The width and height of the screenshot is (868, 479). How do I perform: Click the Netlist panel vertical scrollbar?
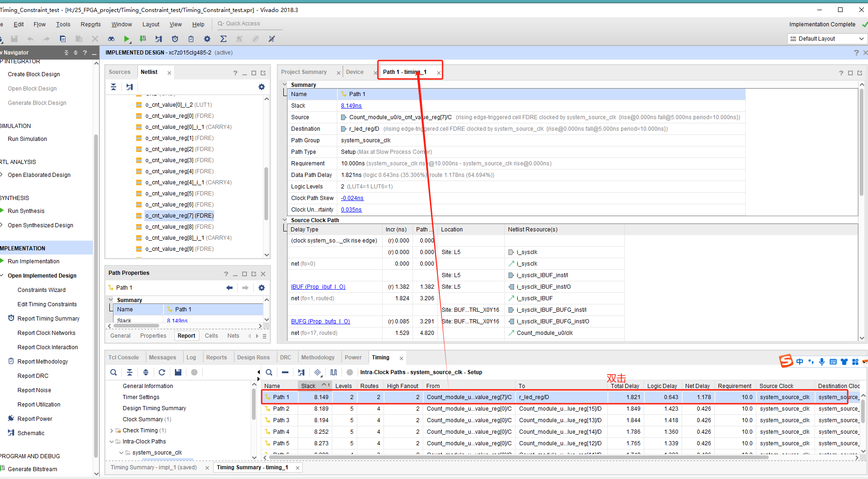(266, 193)
